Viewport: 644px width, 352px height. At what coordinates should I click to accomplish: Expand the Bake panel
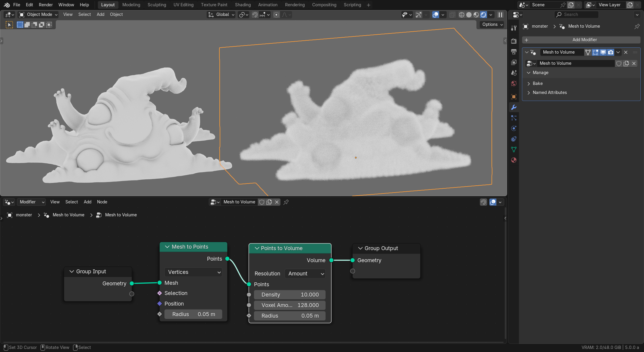(x=538, y=83)
